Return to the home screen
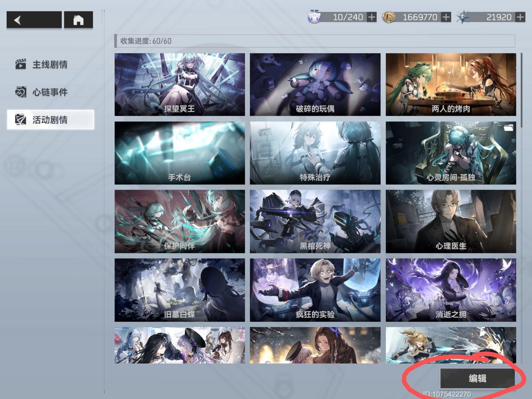Screen dimensions: 532x399 pos(78,20)
